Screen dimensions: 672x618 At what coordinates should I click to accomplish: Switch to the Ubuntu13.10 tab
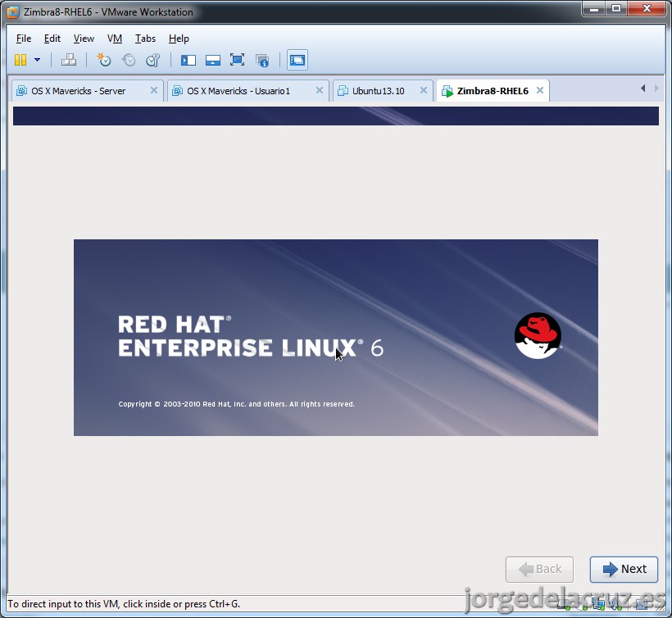click(x=383, y=91)
